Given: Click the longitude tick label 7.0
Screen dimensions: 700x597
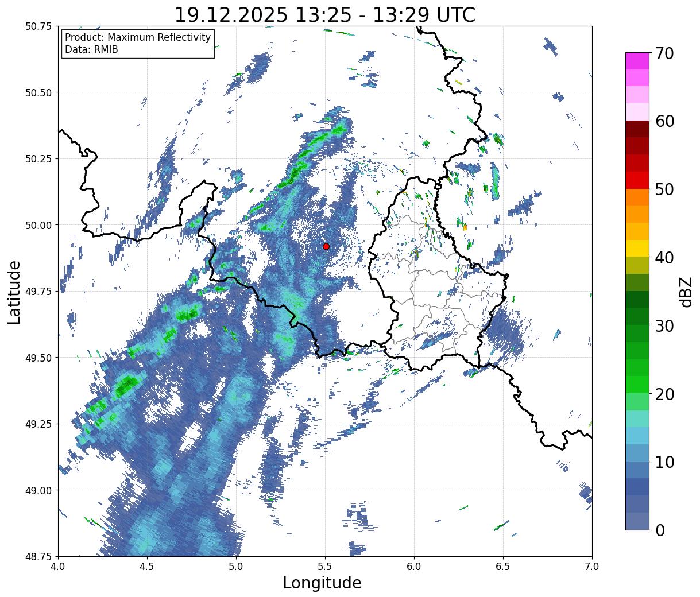Looking at the screenshot, I should click(592, 566).
